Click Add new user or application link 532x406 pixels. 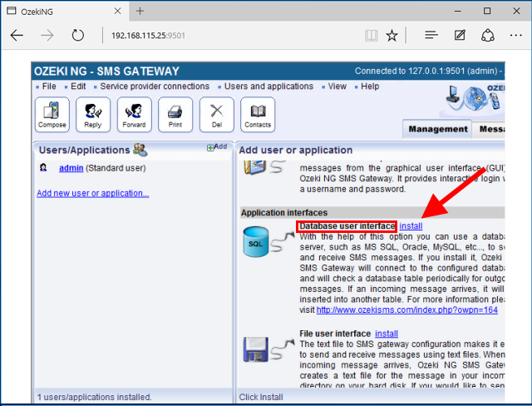(93, 193)
